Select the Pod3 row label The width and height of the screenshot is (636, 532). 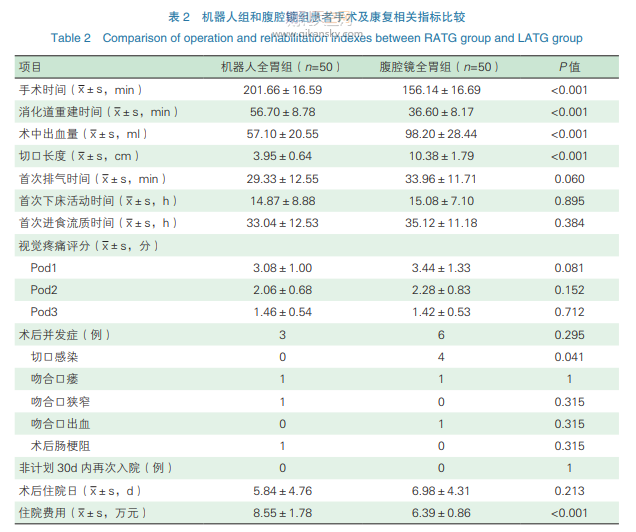pos(44,312)
